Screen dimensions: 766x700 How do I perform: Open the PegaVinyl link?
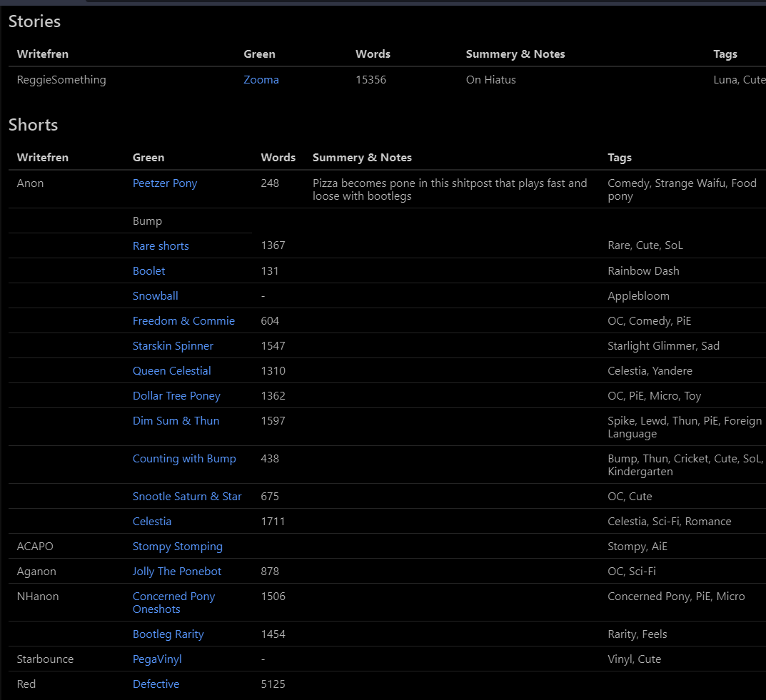(157, 659)
